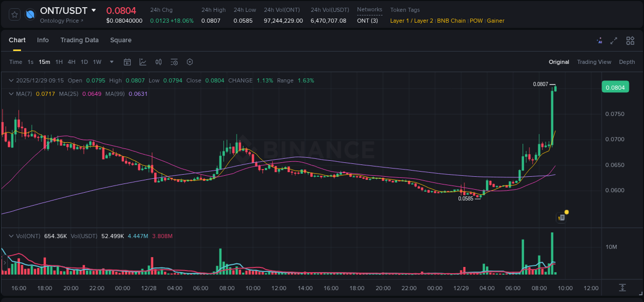Image resolution: width=644 pixels, height=302 pixels.
Task: Open the indicators list icon
Action: point(174,62)
